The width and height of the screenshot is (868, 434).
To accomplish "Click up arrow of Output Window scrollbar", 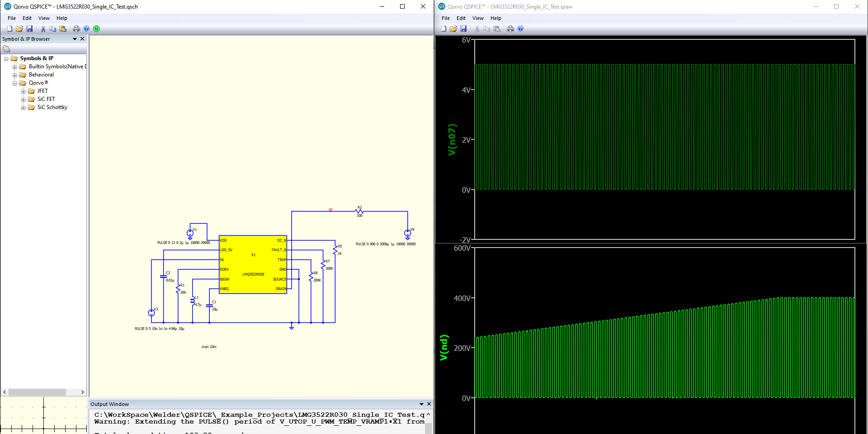I will tap(428, 414).
